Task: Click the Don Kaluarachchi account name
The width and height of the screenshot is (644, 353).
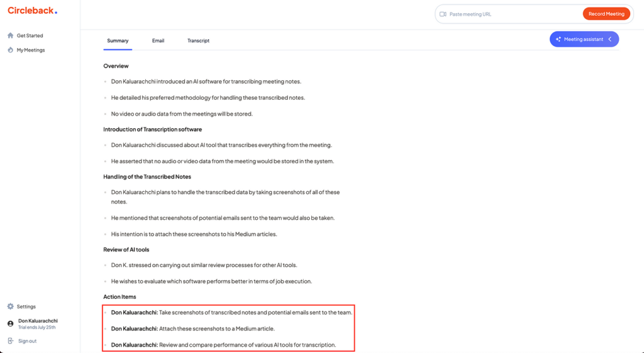Action: 38,321
